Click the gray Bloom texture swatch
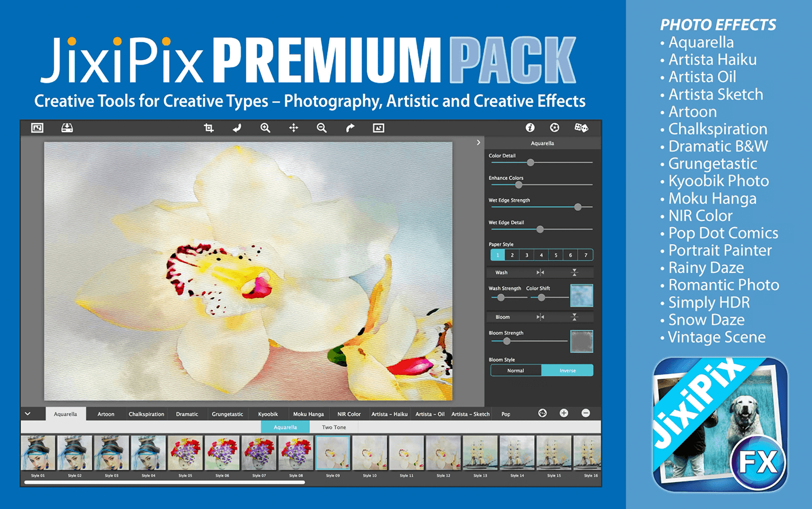This screenshot has height=509, width=812. [x=582, y=341]
